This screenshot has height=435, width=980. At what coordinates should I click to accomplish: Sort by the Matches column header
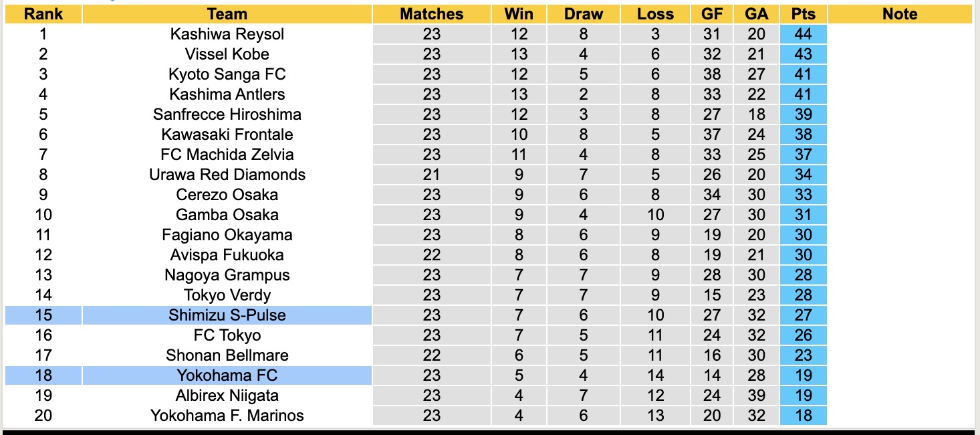point(431,14)
